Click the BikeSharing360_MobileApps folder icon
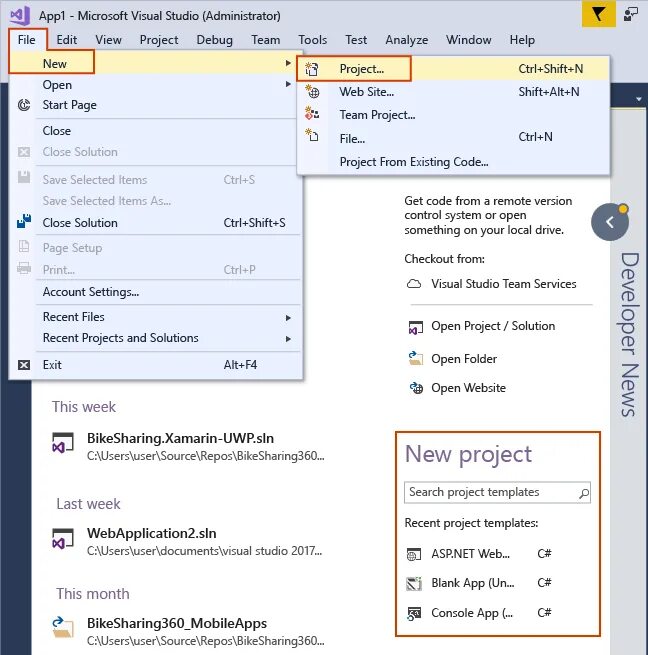Image resolution: width=648 pixels, height=655 pixels. point(63,627)
